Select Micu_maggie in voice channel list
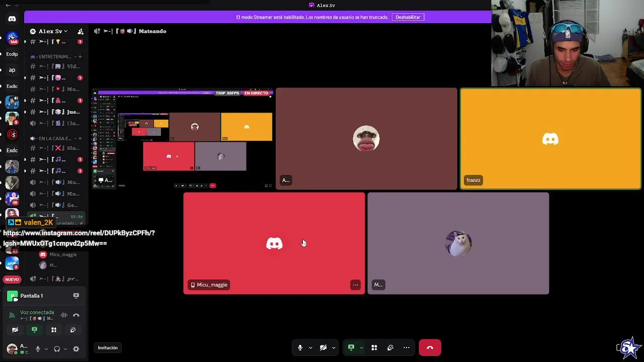Image resolution: width=644 pixels, height=362 pixels. tap(58, 254)
